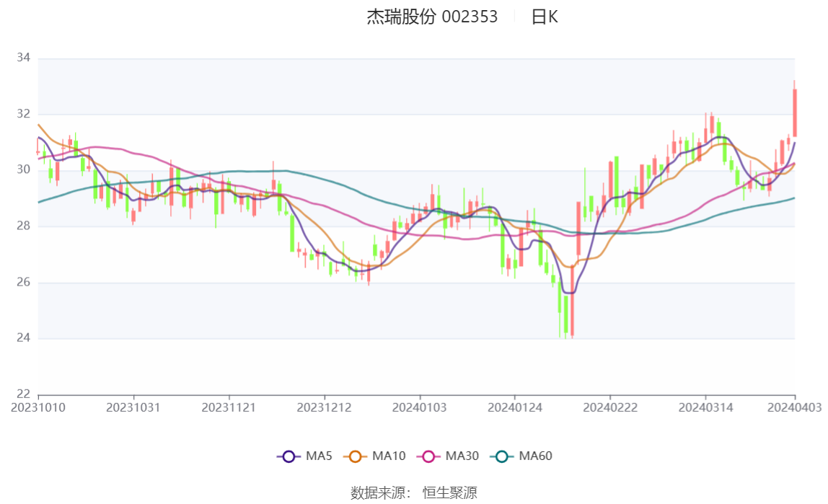Click the x-axis date 20231212
Screen dimensions: 828x504
coord(325,407)
